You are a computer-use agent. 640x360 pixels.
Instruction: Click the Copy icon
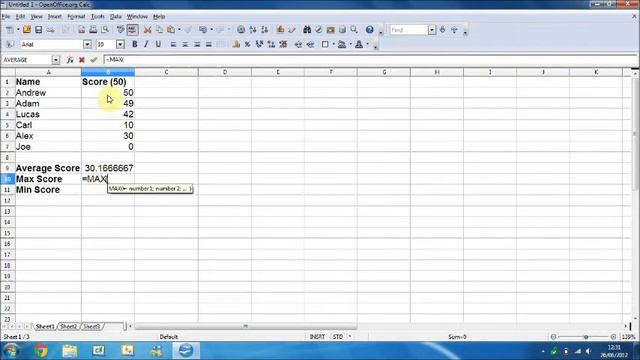pos(159,30)
